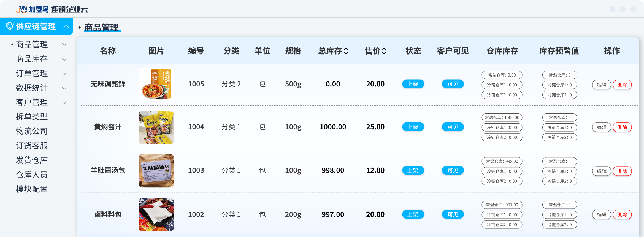
Task: Open the 羊肚菌汤包 product thumbnail
Action: 156,171
